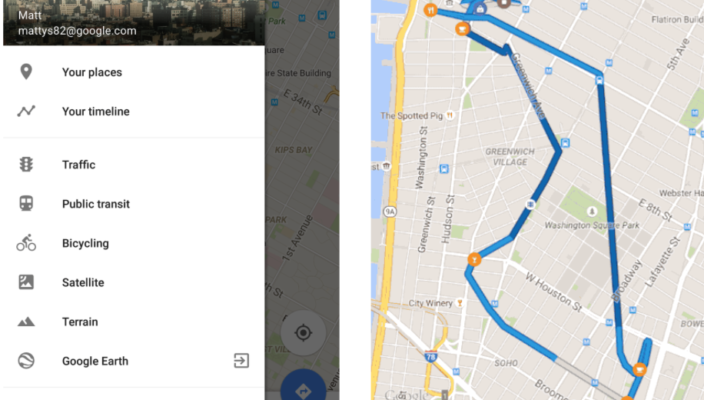Tap the Washington Square Park marker

(x=592, y=211)
